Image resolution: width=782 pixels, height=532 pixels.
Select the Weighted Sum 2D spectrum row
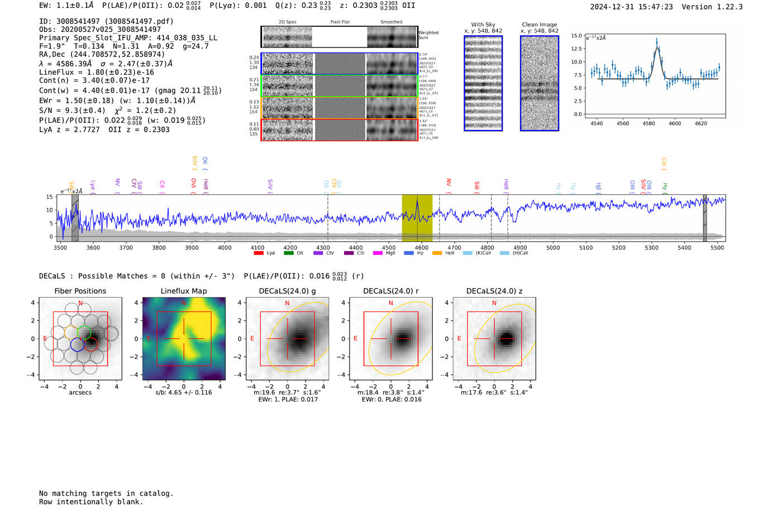point(340,37)
